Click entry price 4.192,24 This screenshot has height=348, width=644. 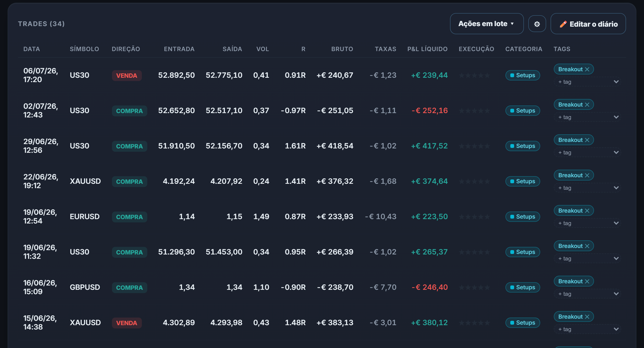coord(179,181)
